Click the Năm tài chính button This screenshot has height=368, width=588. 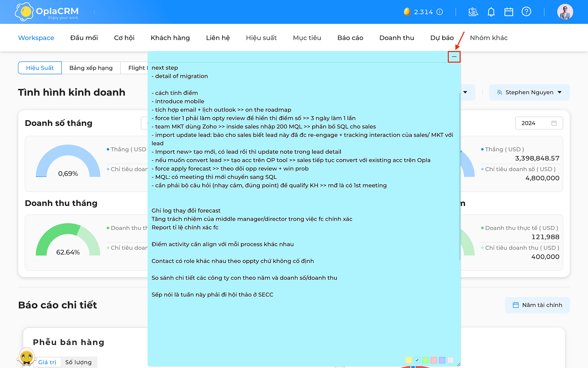(x=537, y=305)
